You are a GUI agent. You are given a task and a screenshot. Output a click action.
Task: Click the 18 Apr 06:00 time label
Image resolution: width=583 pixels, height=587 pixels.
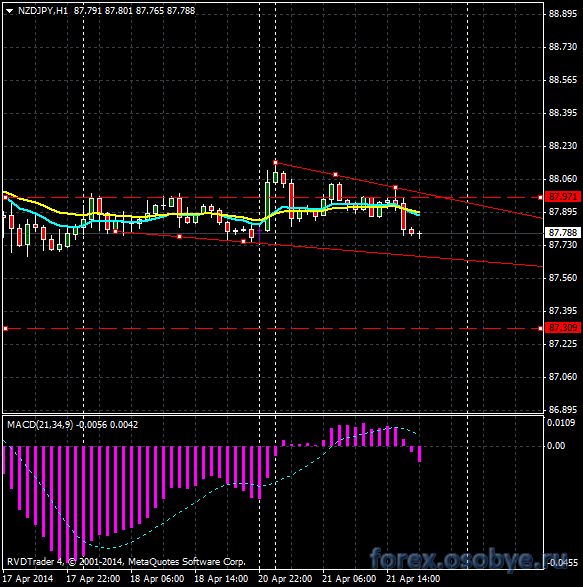tap(157, 579)
